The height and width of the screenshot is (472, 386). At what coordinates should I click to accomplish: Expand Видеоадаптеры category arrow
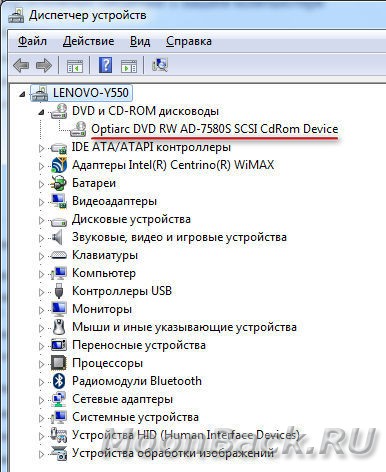[x=41, y=202]
